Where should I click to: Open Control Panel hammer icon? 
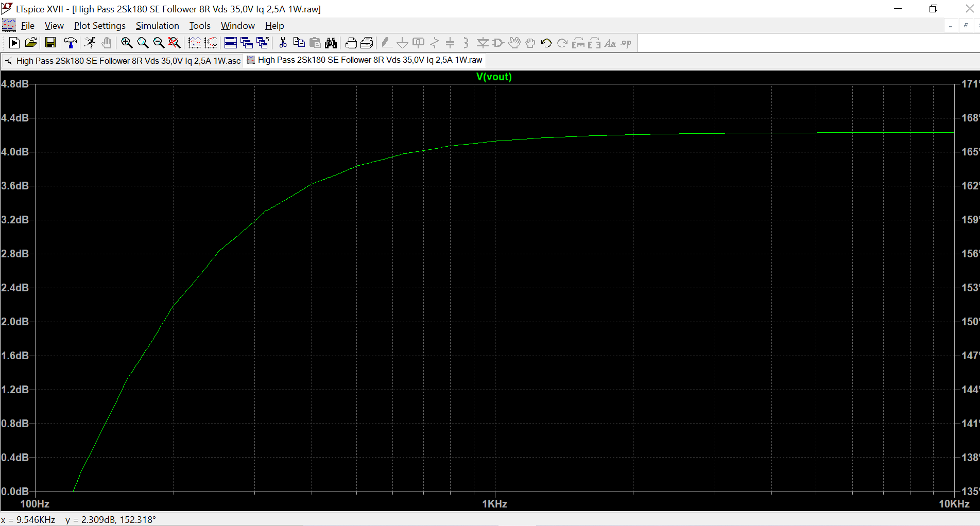coord(71,43)
